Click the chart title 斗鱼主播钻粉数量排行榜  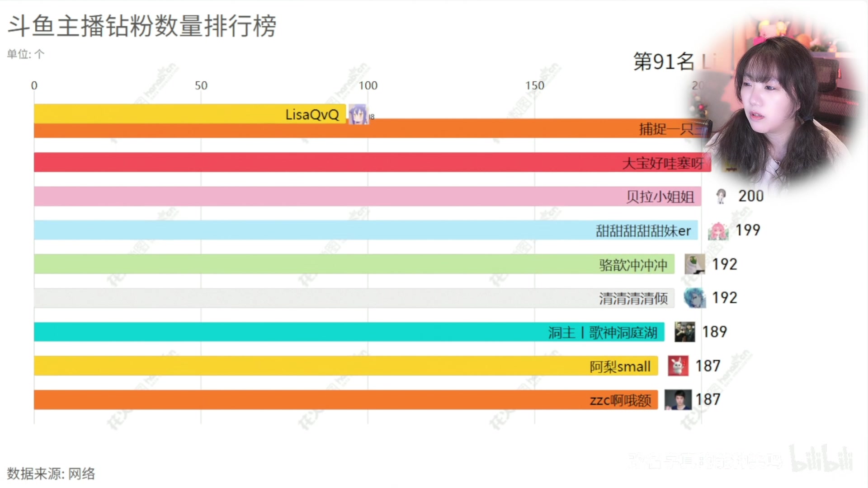pyautogui.click(x=142, y=26)
